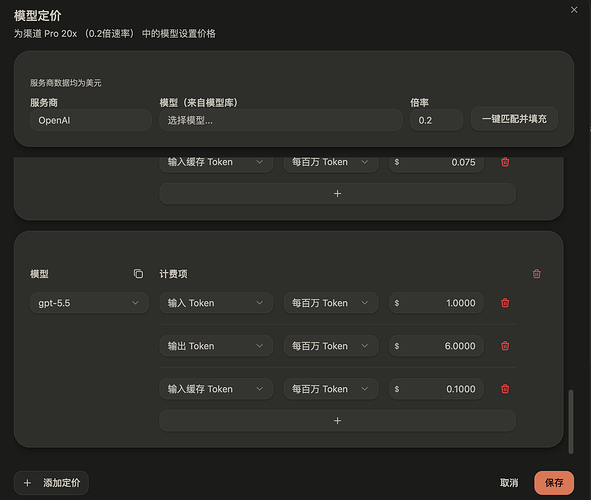Add a billing item to gpt-5.5
The image size is (591, 500).
pos(337,420)
